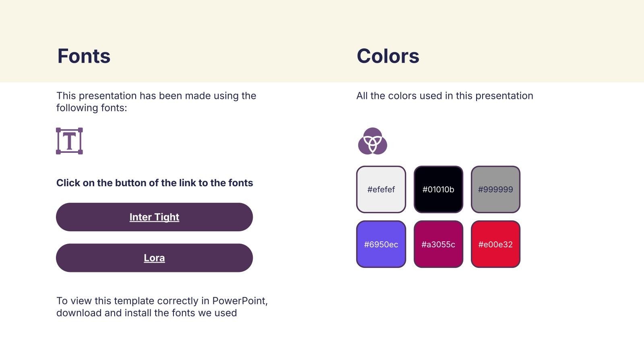Screen dimensions: 644x362
Task: Open the Inter Tight font link
Action: point(154,217)
